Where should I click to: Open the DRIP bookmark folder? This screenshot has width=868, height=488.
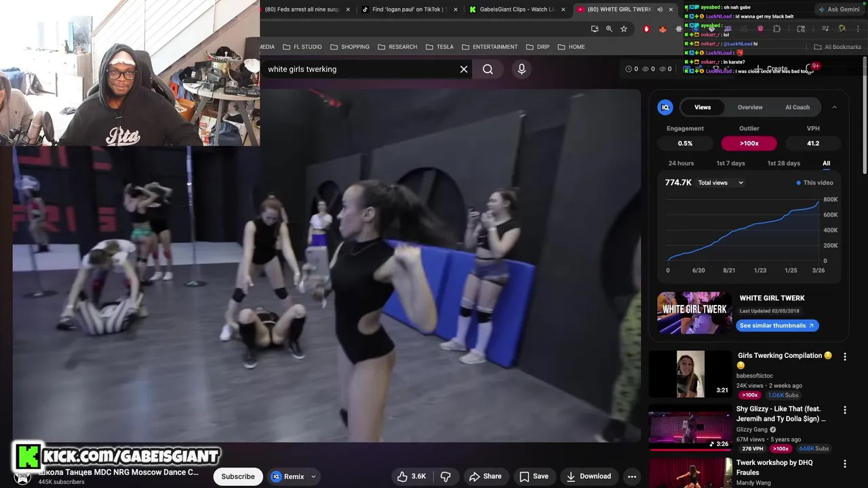point(538,47)
